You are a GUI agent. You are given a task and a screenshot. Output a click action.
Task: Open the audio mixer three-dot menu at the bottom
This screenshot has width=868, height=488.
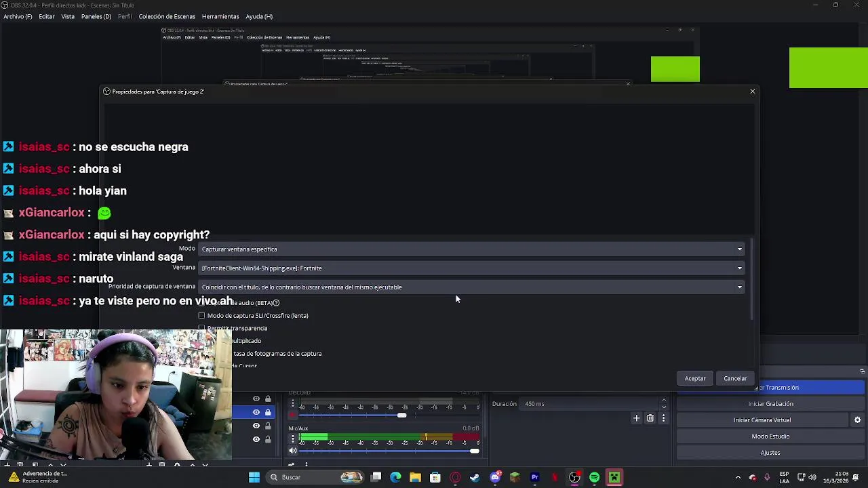point(306,465)
